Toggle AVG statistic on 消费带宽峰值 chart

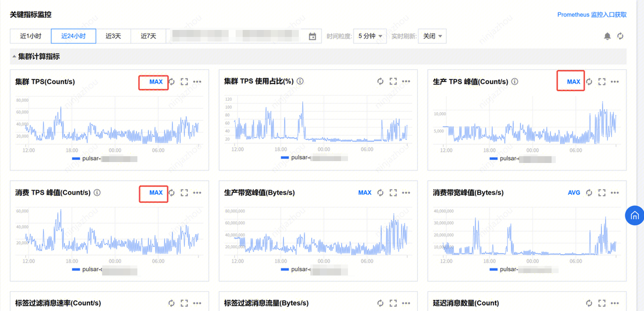click(x=574, y=193)
